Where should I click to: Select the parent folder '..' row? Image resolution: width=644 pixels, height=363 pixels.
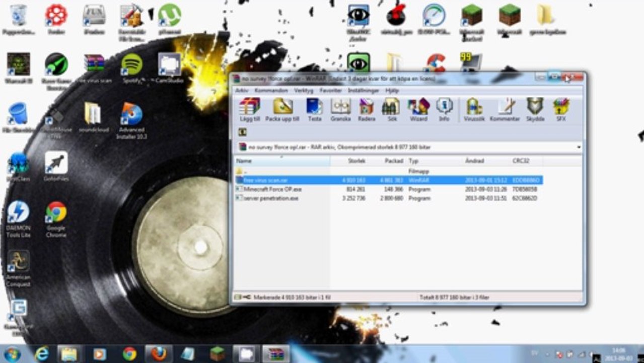pyautogui.click(x=389, y=171)
